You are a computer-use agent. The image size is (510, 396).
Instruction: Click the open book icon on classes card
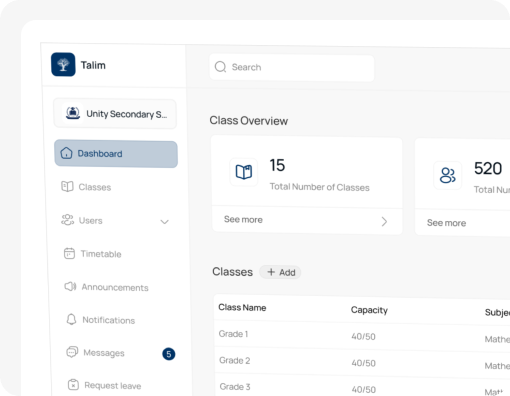(244, 172)
